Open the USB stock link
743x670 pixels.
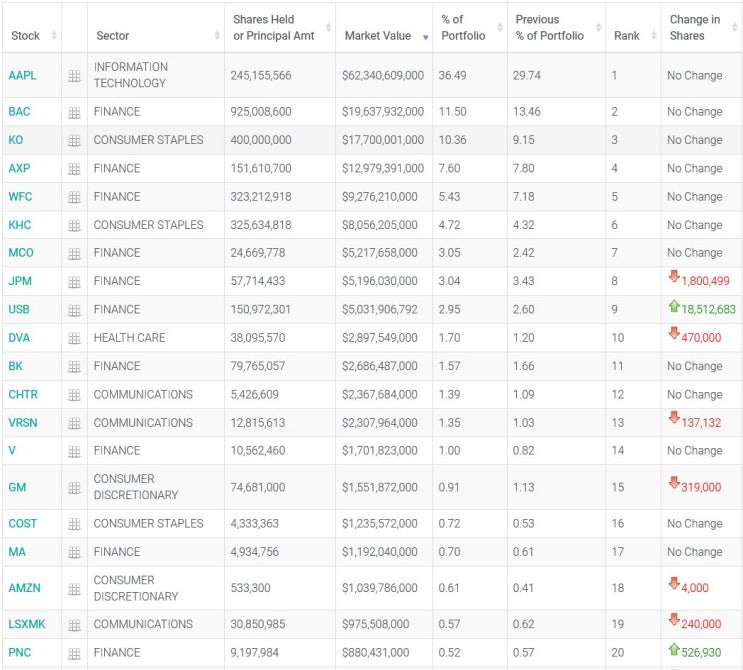[19, 309]
